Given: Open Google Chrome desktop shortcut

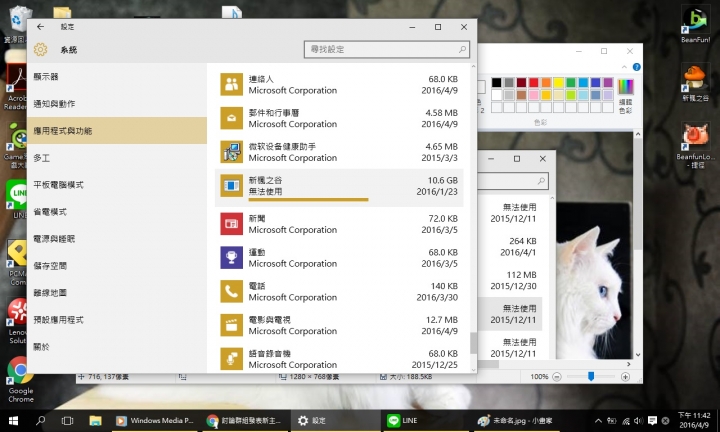Looking at the screenshot, I should coord(20,380).
